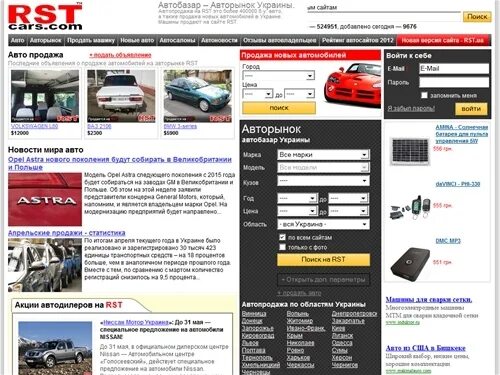Image resolution: width=500 pixels, height=375 pixels.
Task: Tick the только с фото checkbox
Action: click(282, 247)
